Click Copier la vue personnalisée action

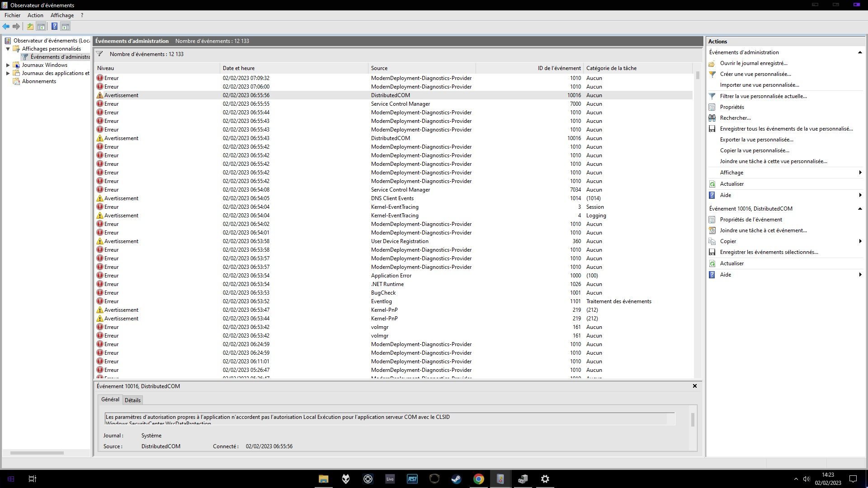(x=755, y=150)
